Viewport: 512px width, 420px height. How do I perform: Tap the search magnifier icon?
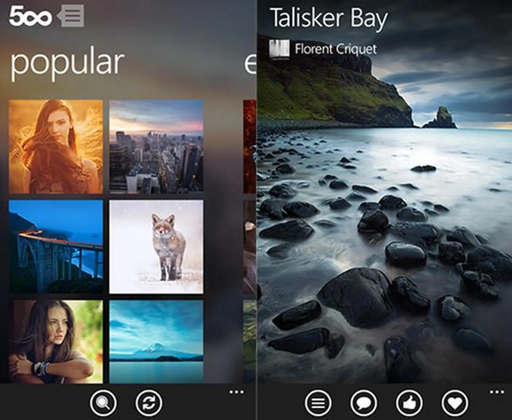point(103,403)
